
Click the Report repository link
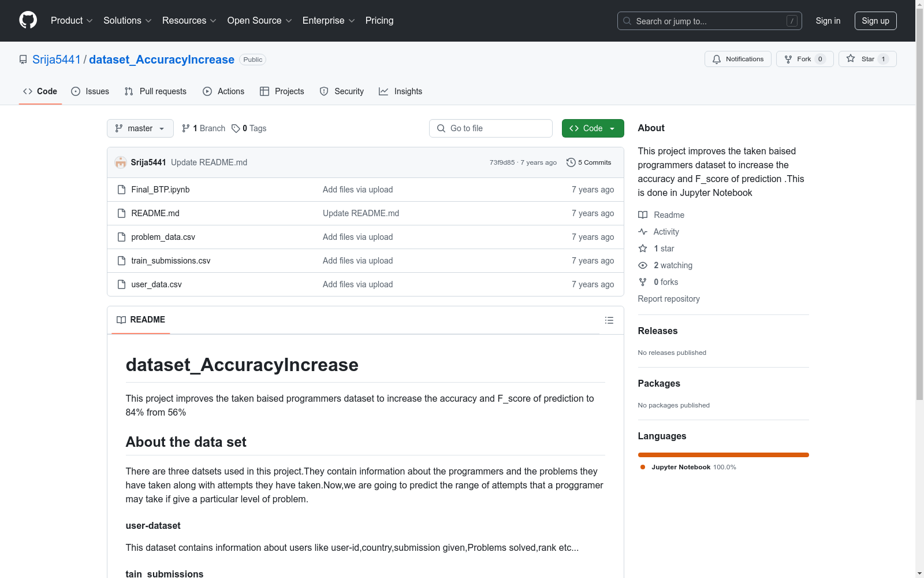(x=669, y=299)
